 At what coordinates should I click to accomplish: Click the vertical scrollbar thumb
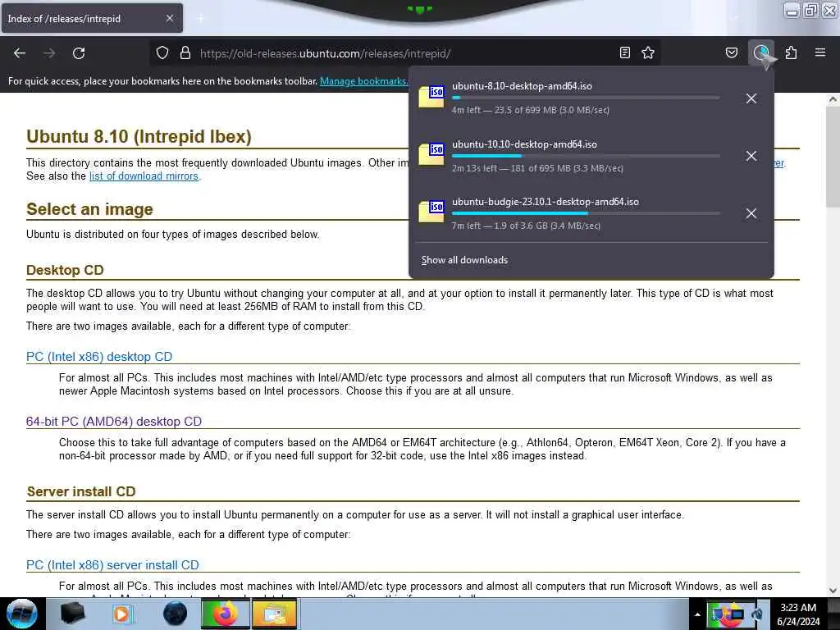click(x=833, y=157)
